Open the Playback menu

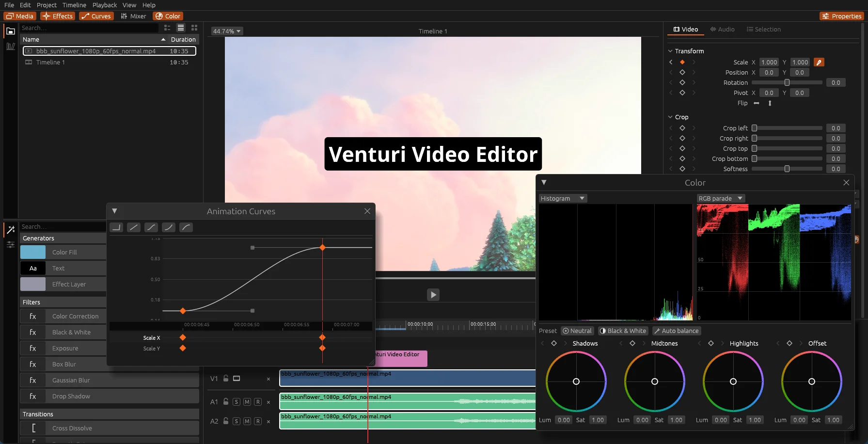[105, 5]
